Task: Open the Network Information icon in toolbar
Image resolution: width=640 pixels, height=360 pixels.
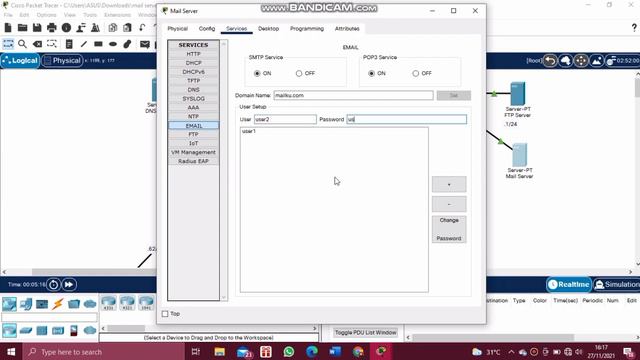Action: pyautogui.click(x=66, y=28)
